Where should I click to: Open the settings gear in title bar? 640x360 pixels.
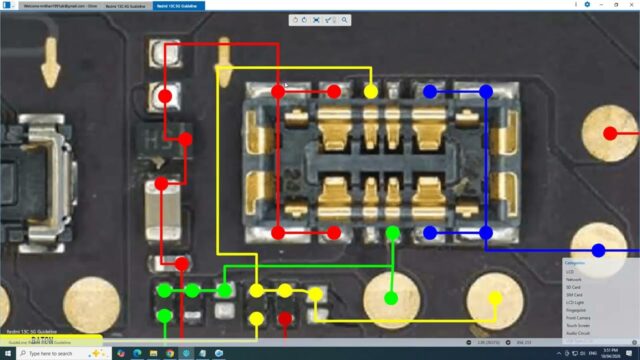[x=587, y=4]
